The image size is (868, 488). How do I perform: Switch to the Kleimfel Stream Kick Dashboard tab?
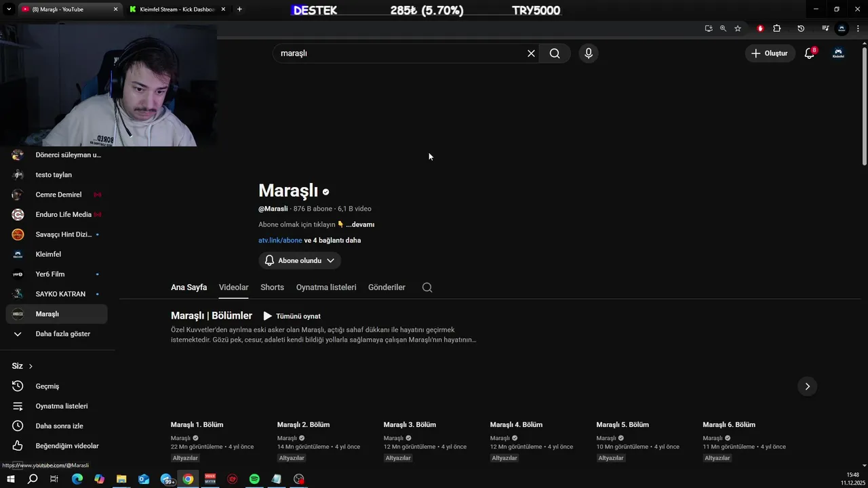coord(178,9)
